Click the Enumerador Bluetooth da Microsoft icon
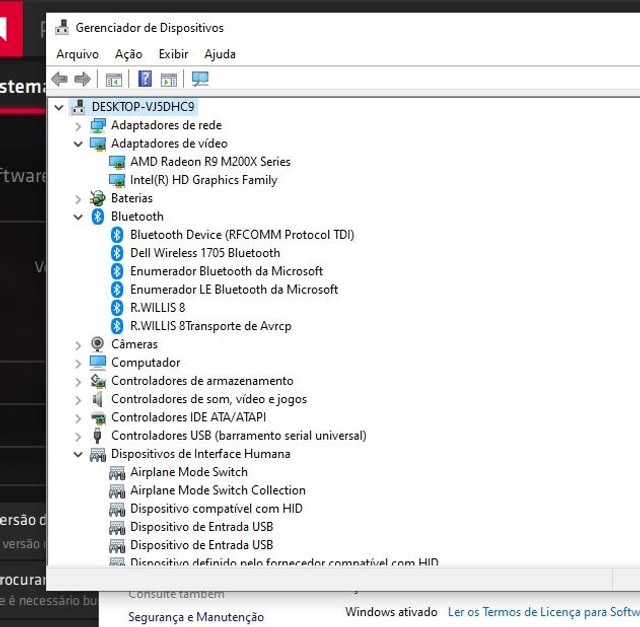Screen dimensions: 640x627 (117, 271)
